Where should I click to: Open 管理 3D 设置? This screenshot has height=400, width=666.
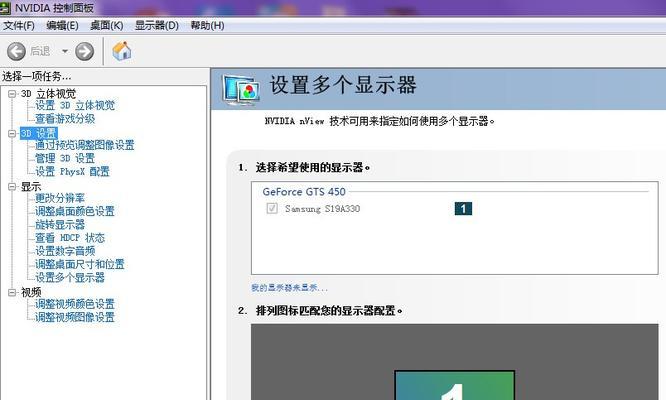tap(65, 158)
